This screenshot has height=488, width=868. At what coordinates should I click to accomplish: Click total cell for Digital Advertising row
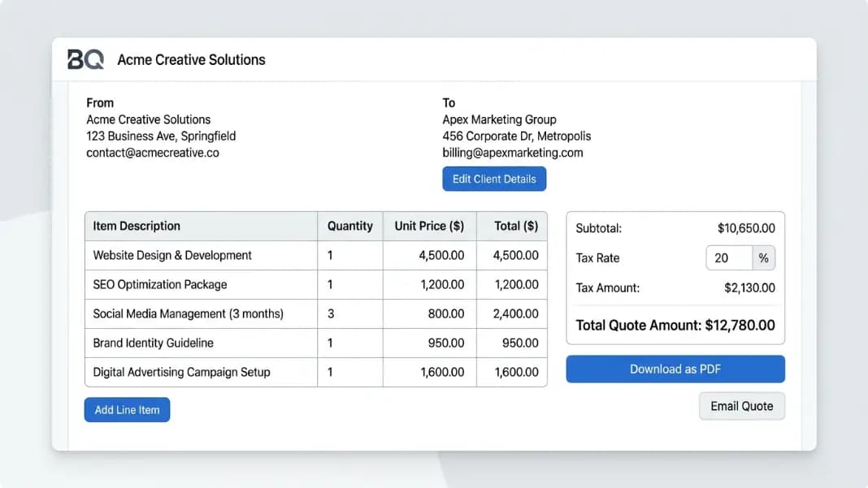512,372
